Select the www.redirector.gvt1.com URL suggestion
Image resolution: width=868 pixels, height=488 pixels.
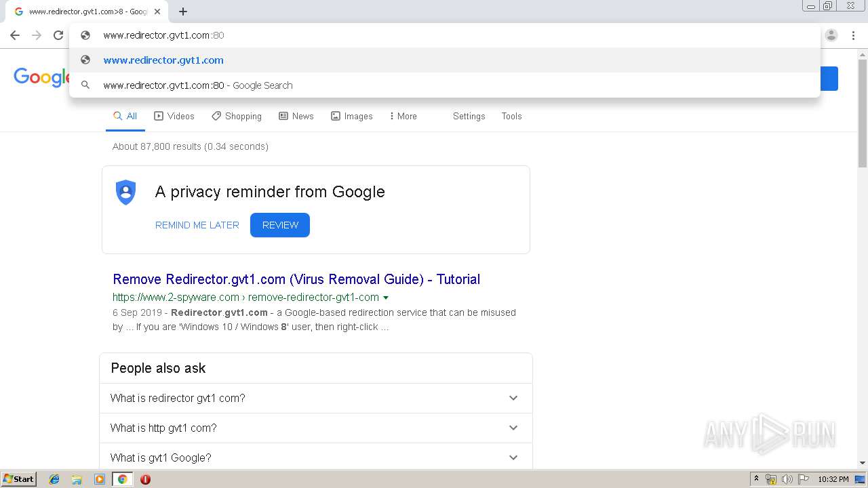[444, 60]
